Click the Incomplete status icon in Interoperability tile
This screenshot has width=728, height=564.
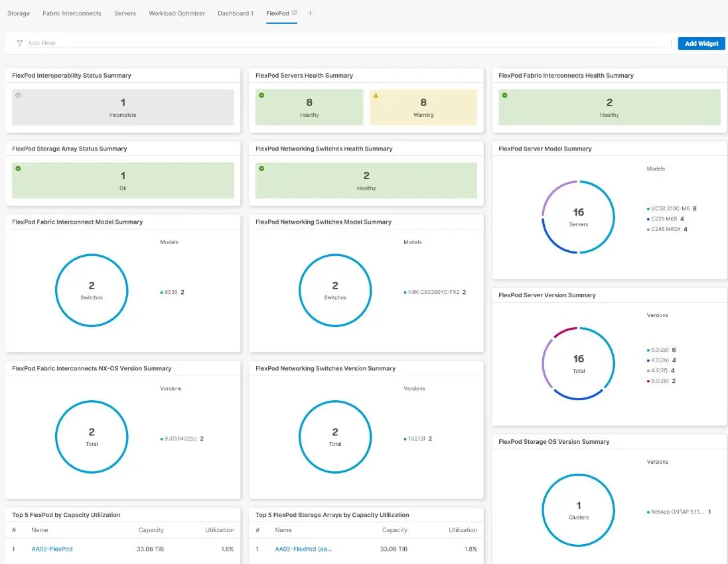pos(18,95)
